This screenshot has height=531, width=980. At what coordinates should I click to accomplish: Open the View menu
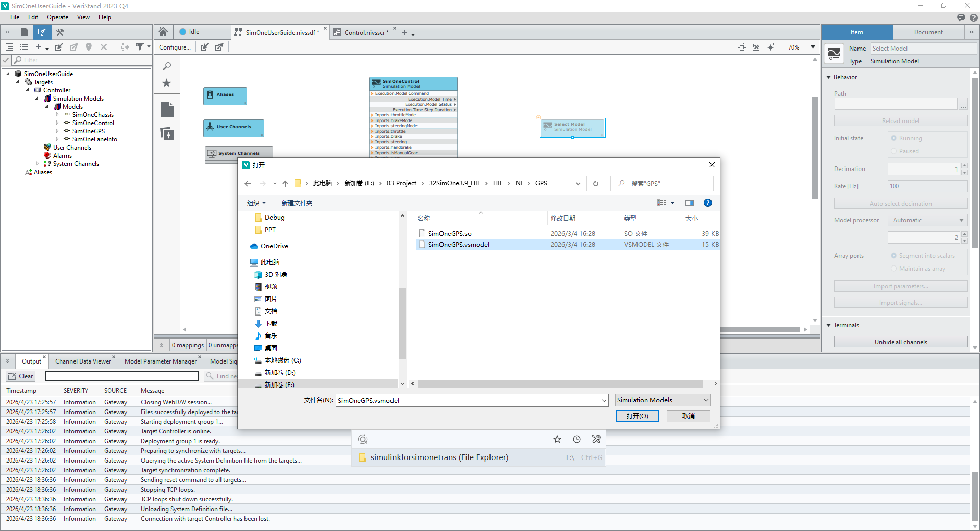(x=83, y=17)
